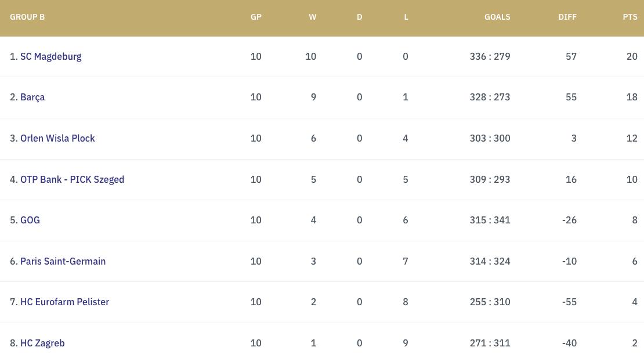
Task: Select OTP Bank - PICK Szeged link
Action: point(72,179)
